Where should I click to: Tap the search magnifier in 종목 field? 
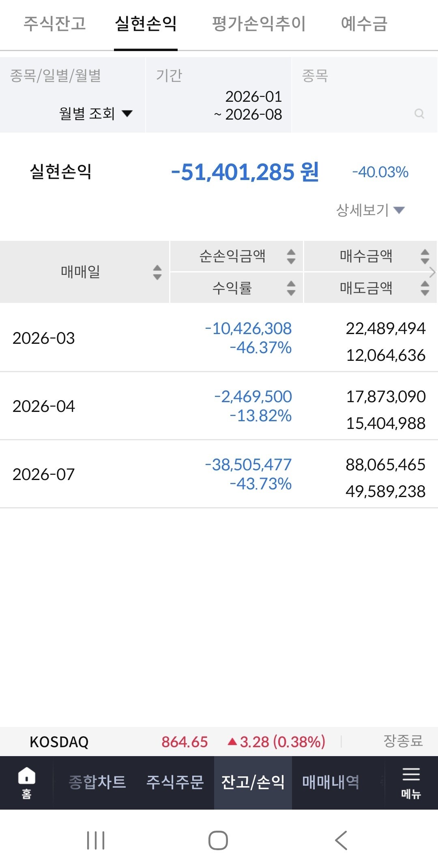pyautogui.click(x=419, y=114)
